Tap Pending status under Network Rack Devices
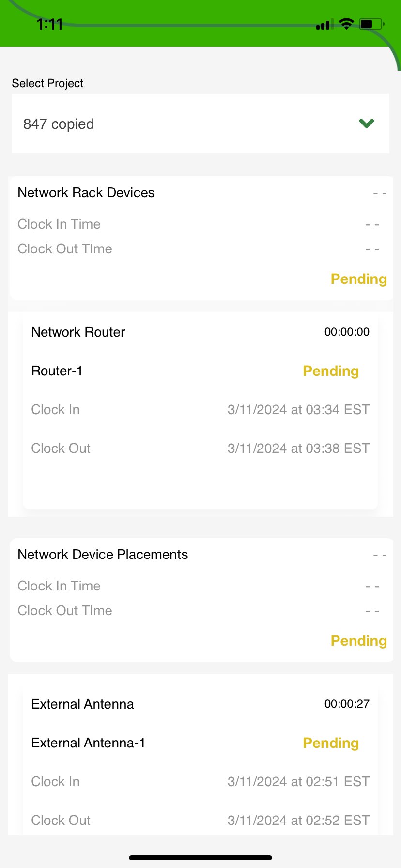The image size is (401, 868). tap(358, 279)
